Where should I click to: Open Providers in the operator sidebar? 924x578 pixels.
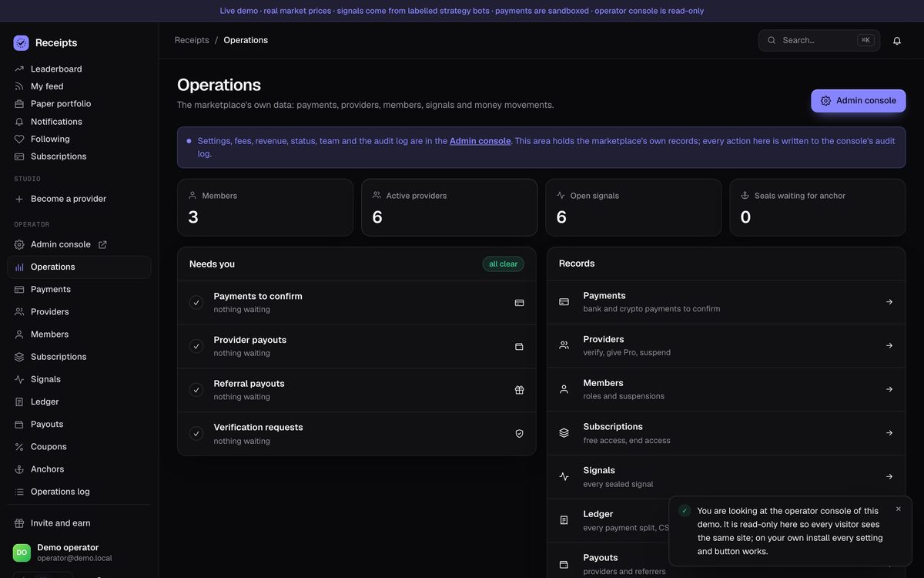[x=79, y=312]
